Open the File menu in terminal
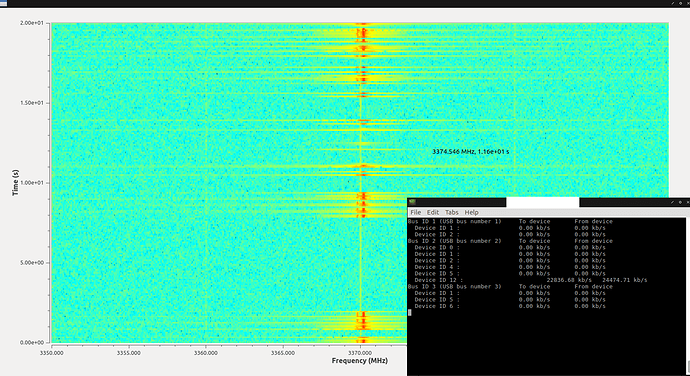 click(x=416, y=212)
